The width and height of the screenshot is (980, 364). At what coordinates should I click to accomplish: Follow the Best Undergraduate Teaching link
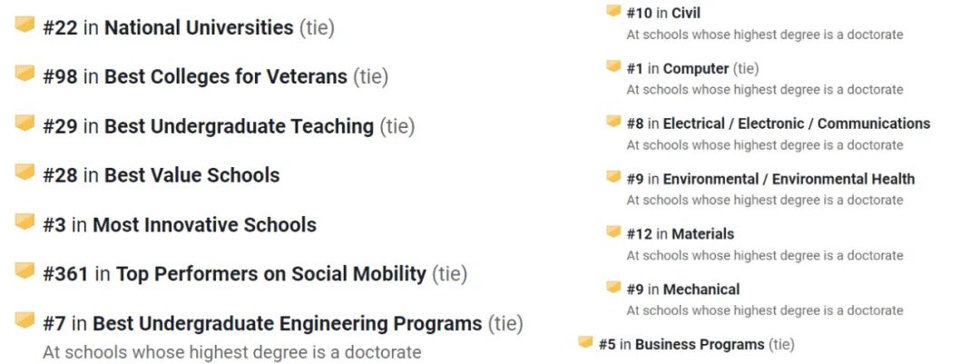click(240, 126)
